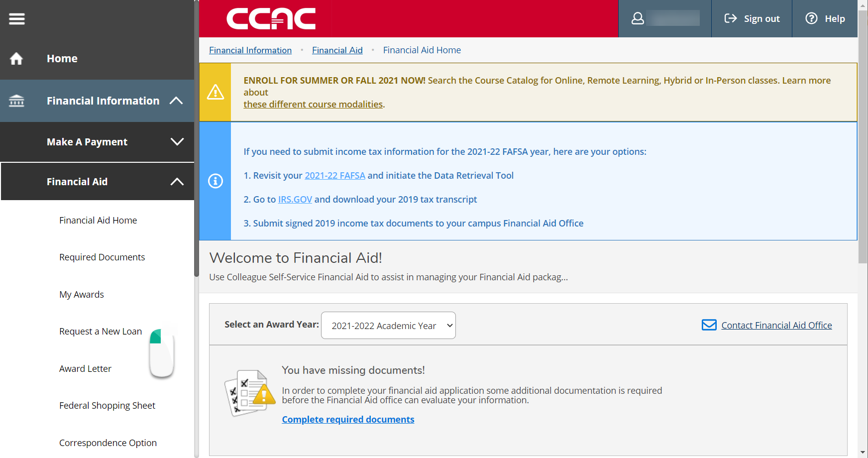Open the hamburger navigation menu
Screen dimensions: 868x458
(x=16, y=18)
